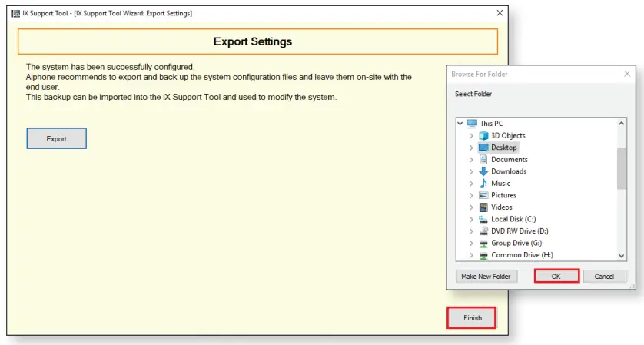The height and width of the screenshot is (345, 644).
Task: Select the Common Drive (H:) network icon
Action: (x=484, y=255)
